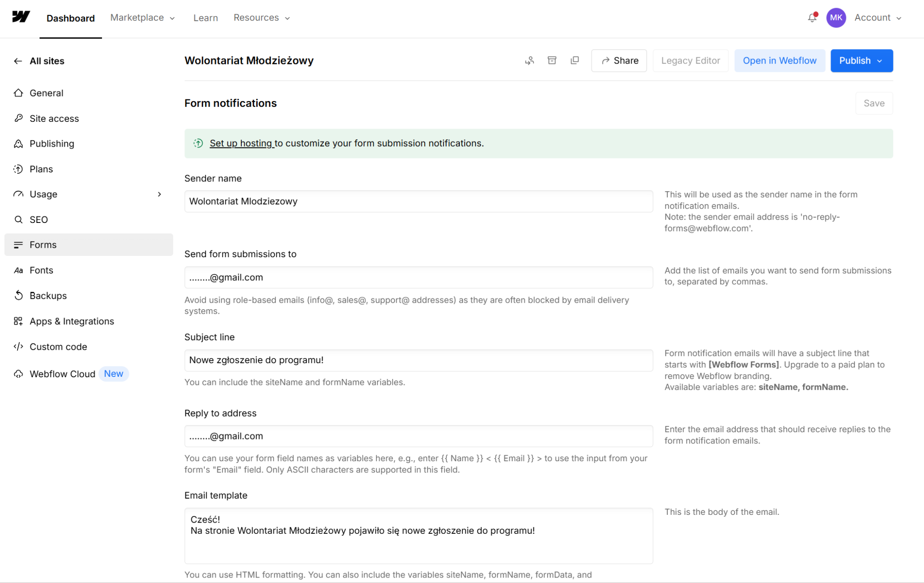
Task: Click the MK profile avatar
Action: (x=836, y=18)
